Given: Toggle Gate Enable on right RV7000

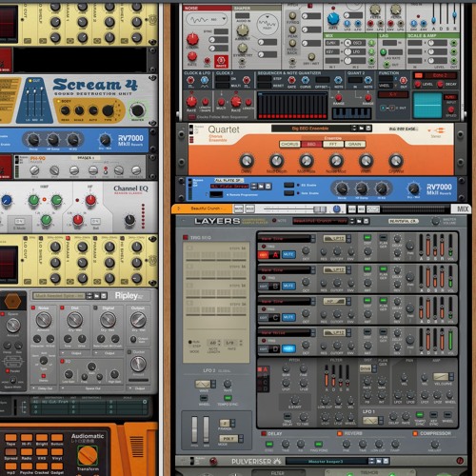Looking at the screenshot, I should pos(288,192).
